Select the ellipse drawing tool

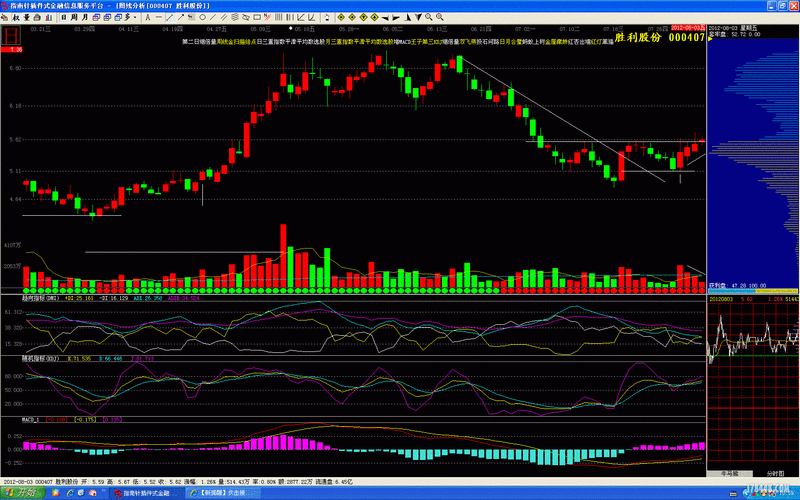[x=245, y=17]
